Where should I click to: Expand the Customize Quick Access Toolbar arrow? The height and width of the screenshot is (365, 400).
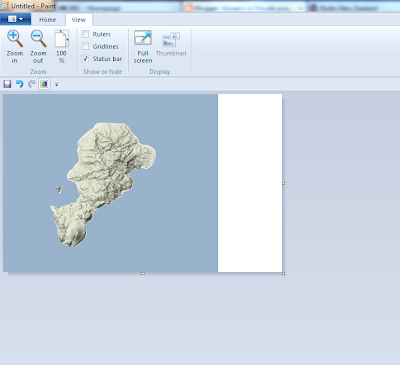(x=57, y=85)
